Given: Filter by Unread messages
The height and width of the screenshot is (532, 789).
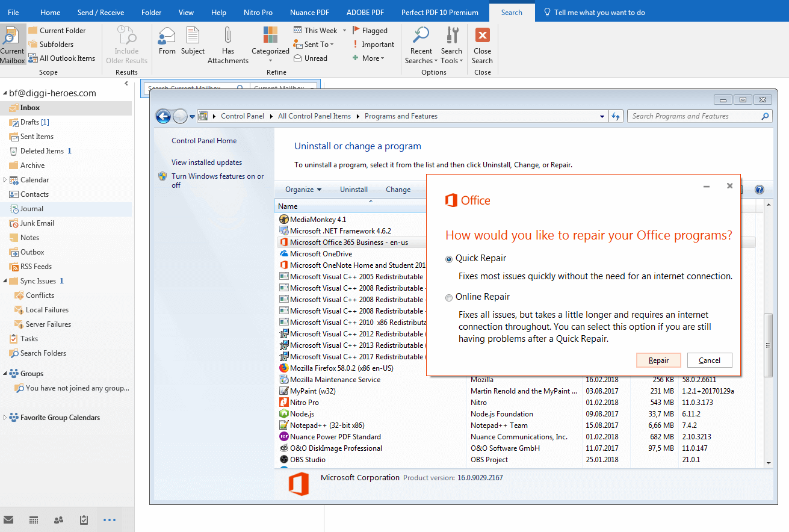Looking at the screenshot, I should [311, 58].
